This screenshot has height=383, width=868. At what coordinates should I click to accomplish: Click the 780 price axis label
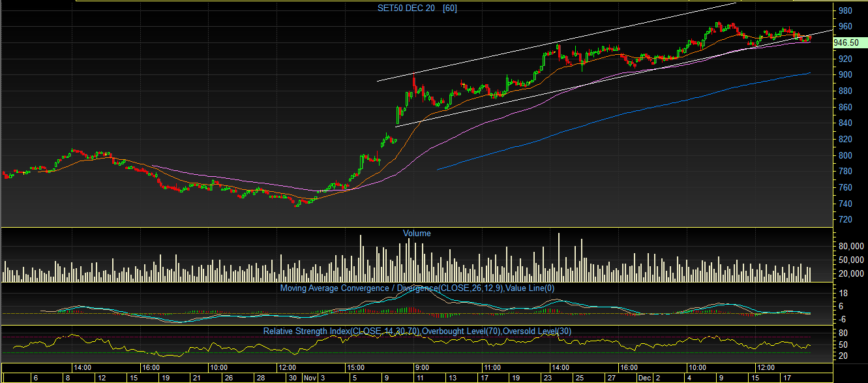845,172
